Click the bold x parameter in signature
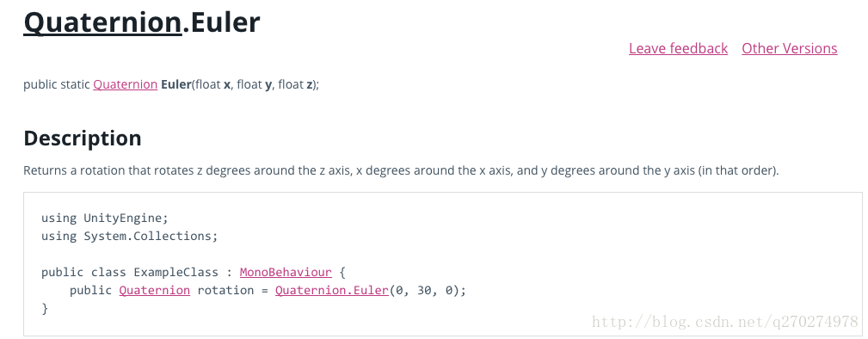 (227, 84)
